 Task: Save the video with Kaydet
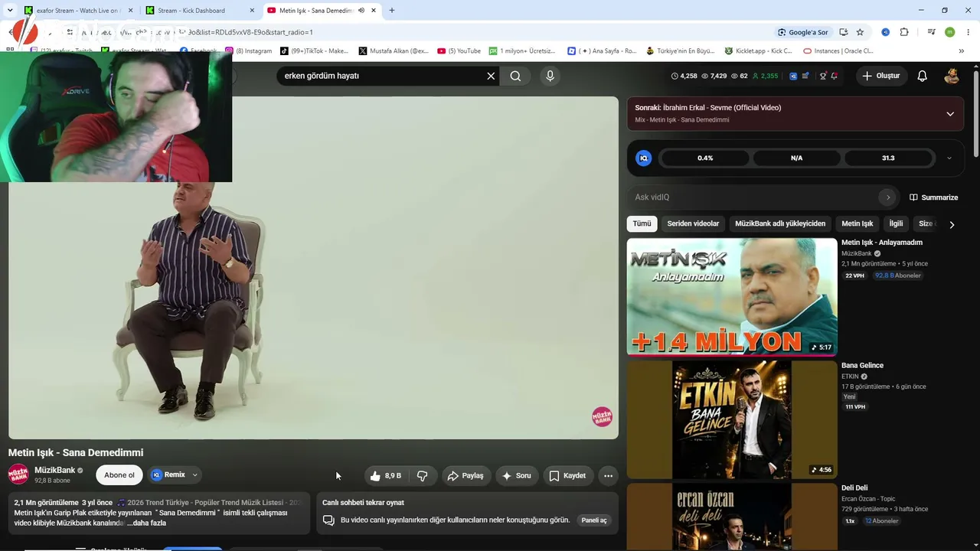tap(567, 476)
